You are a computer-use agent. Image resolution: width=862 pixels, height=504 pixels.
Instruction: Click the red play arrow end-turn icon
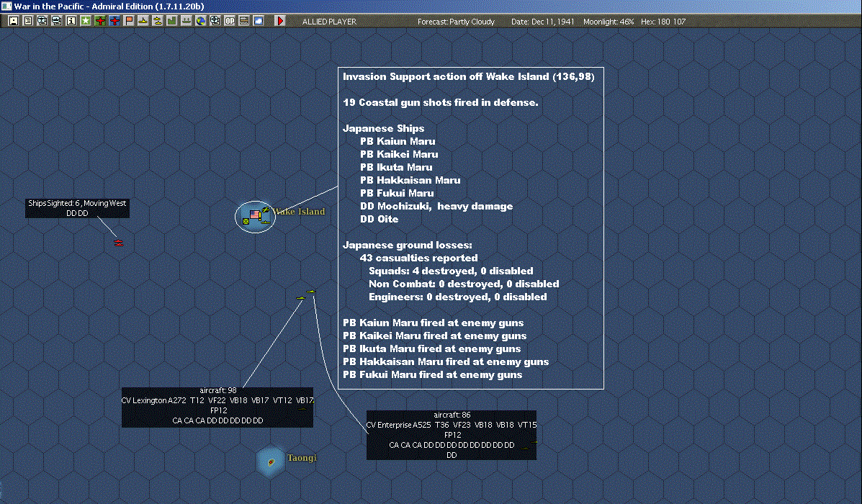[280, 21]
